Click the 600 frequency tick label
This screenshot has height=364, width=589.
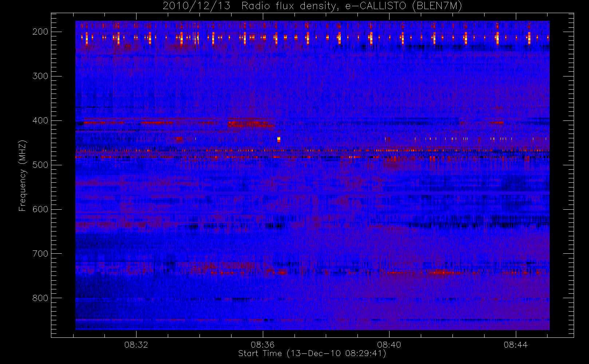[40, 209]
